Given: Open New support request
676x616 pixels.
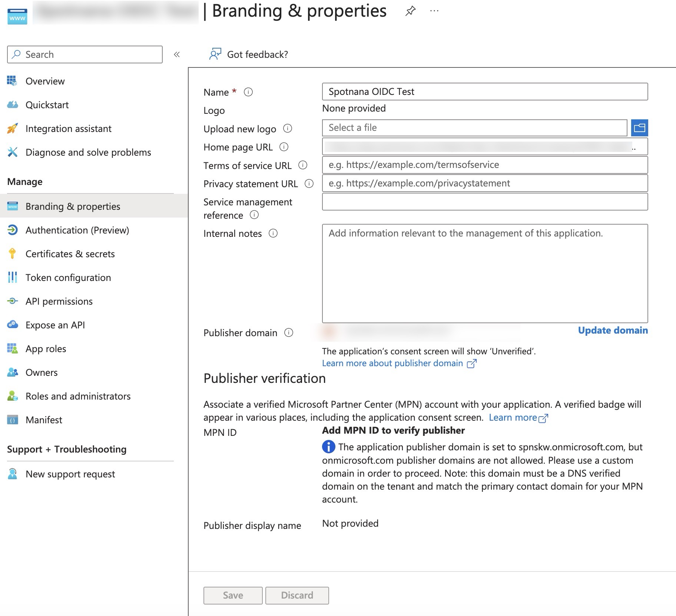Looking at the screenshot, I should coord(70,474).
